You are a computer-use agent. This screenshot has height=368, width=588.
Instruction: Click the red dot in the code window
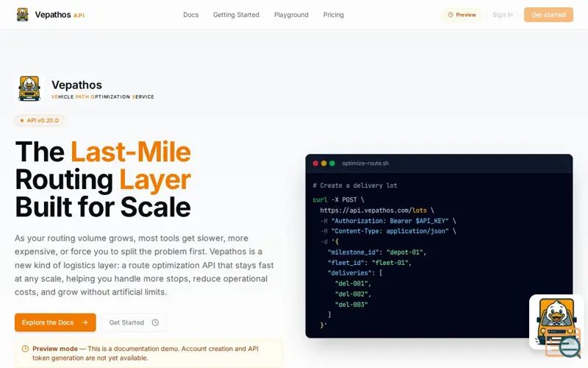315,163
